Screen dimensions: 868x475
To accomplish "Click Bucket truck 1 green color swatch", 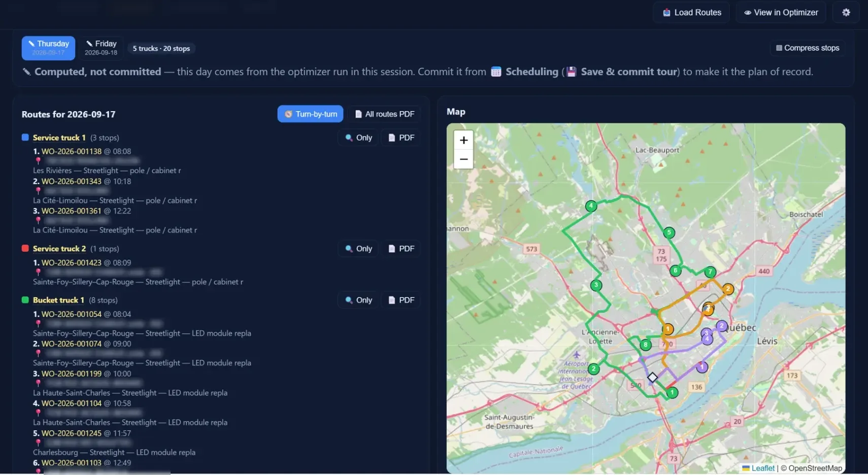I will pyautogui.click(x=25, y=299).
